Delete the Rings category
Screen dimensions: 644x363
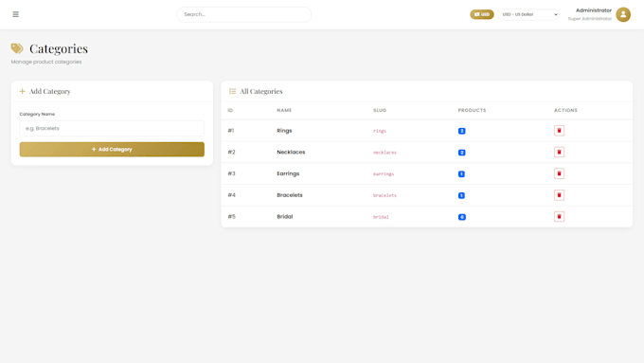(559, 131)
